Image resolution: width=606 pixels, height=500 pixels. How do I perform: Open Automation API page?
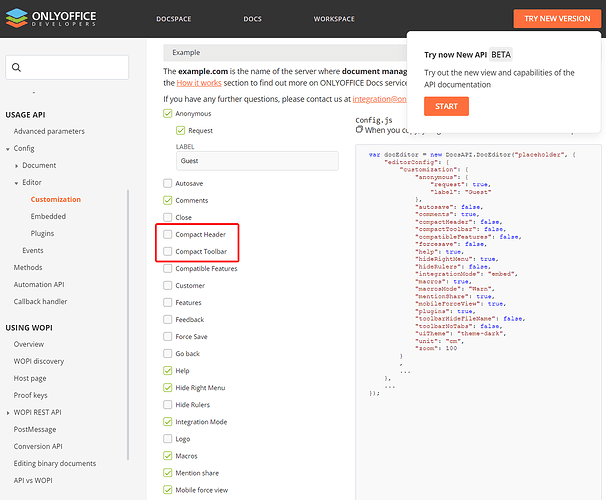click(x=39, y=284)
